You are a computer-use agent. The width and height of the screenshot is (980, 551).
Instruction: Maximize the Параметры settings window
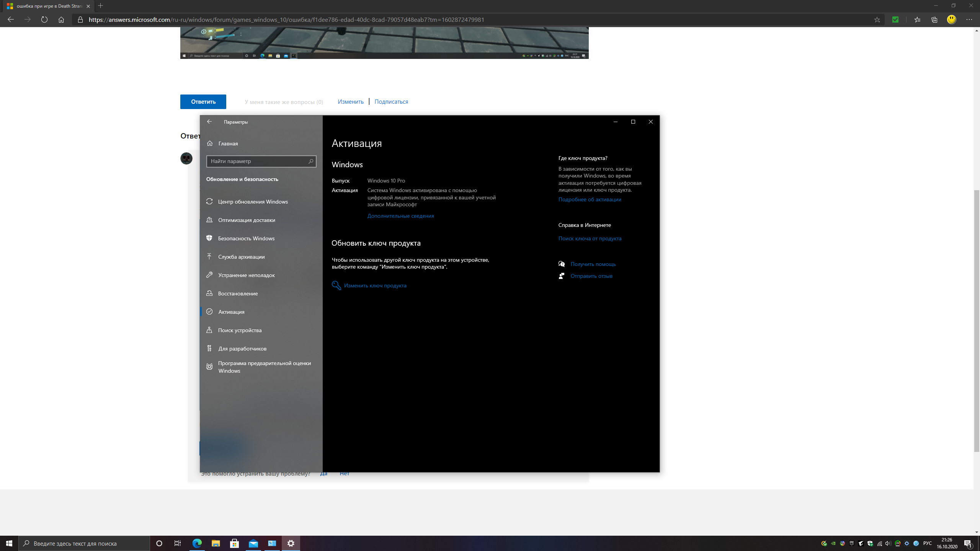(633, 122)
